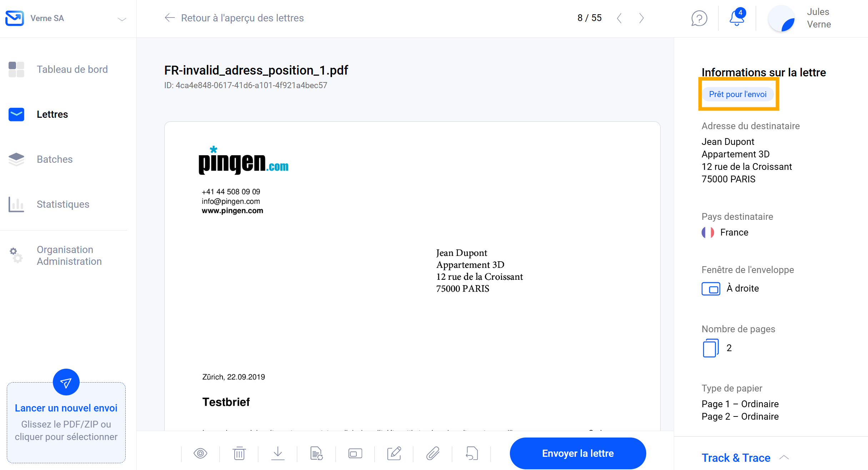This screenshot has height=470, width=868.
Task: Click the envelope window position icon in toolbar
Action: coord(355,454)
